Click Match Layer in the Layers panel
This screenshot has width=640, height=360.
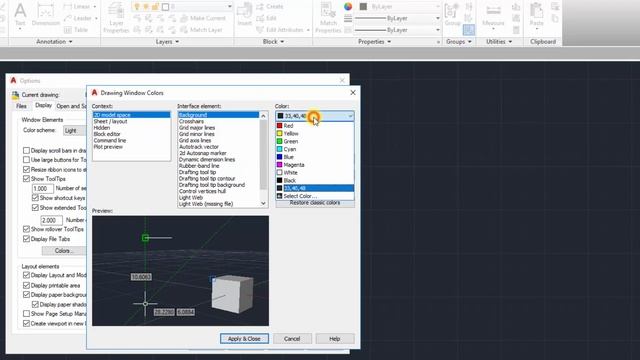[201, 30]
